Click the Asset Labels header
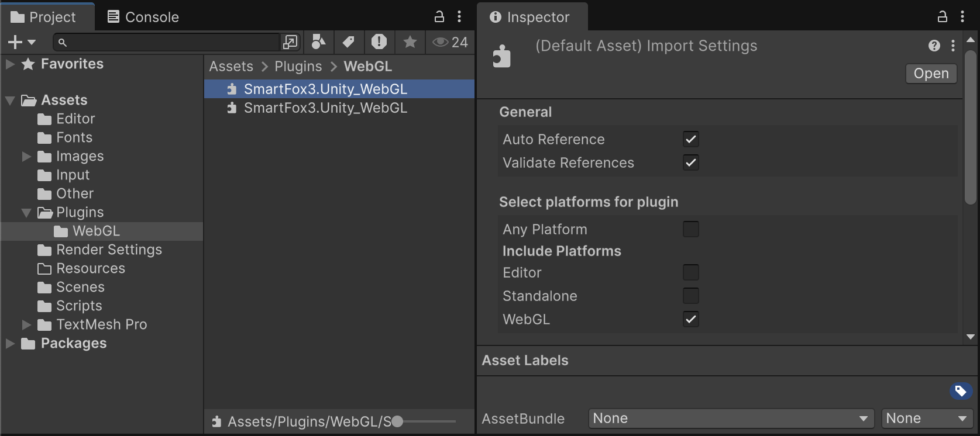This screenshot has width=980, height=436. (x=525, y=361)
